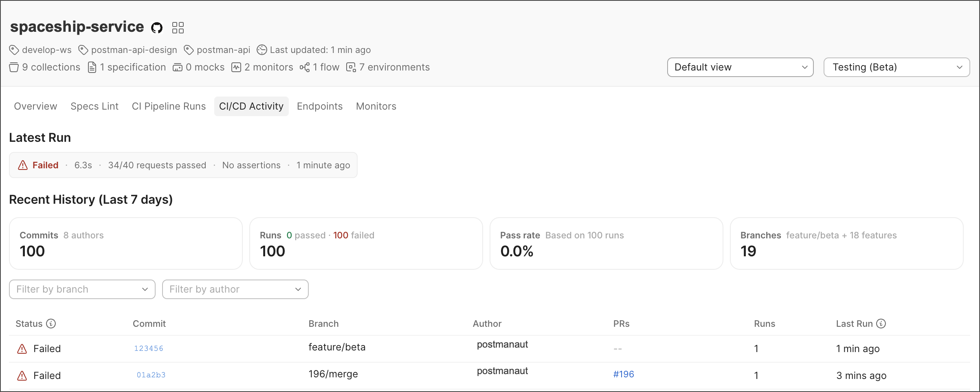Click the 7 environments icon
Screen dimensions: 980x392
pyautogui.click(x=351, y=67)
